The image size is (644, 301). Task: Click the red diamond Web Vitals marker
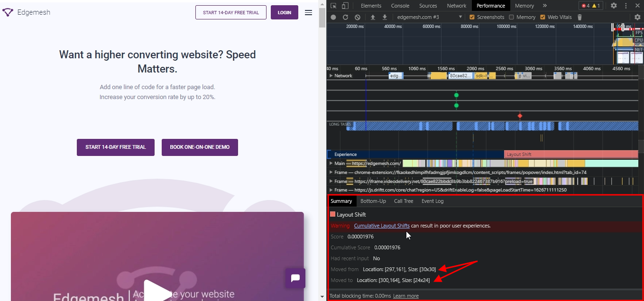(x=520, y=116)
